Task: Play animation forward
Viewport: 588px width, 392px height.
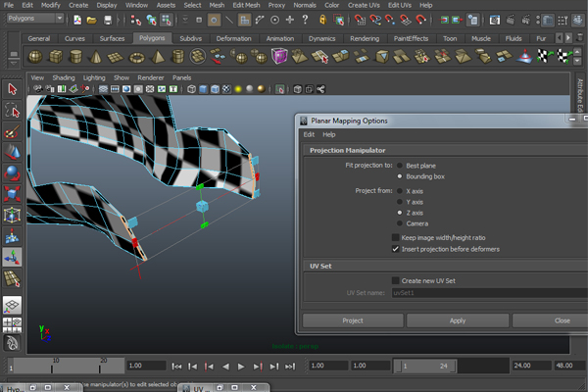Action: pyautogui.click(x=241, y=367)
